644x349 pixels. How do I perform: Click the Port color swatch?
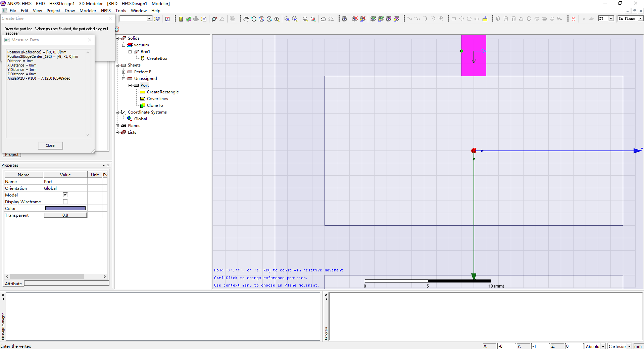65,208
